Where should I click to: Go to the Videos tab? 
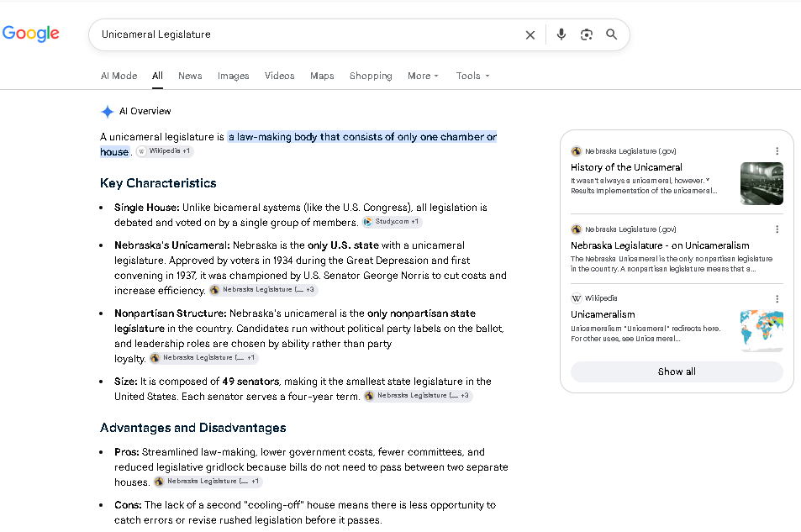[x=279, y=76]
